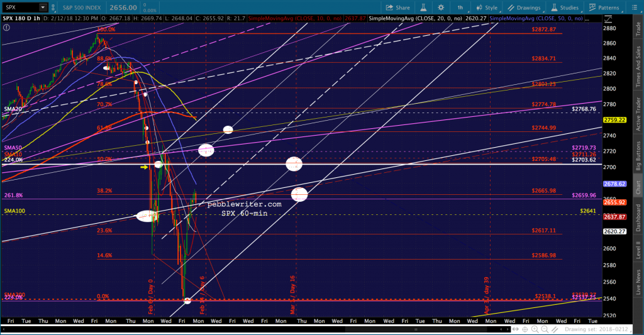The width and height of the screenshot is (644, 335).
Task: Zoom in using bottom magnifier plus icon
Action: [534, 329]
